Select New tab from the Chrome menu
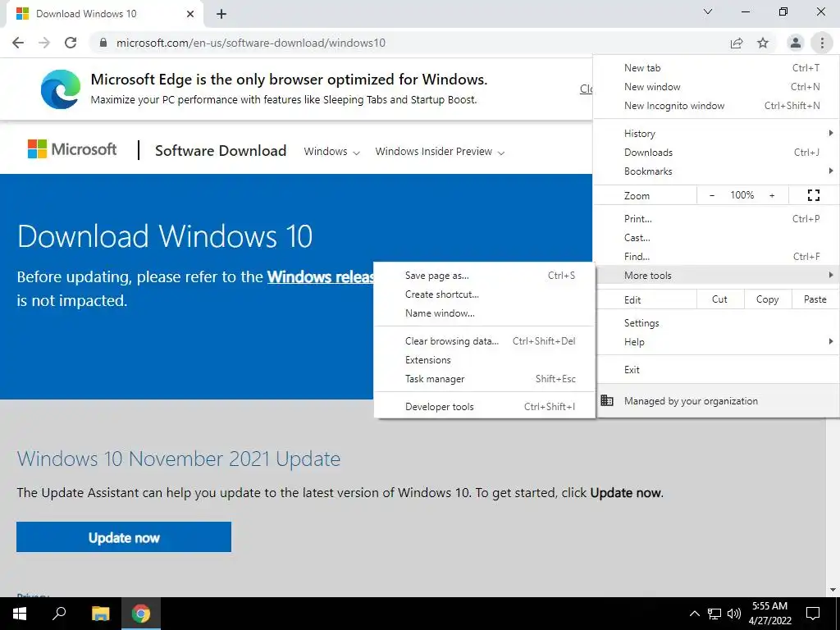The width and height of the screenshot is (840, 630). coord(716,68)
